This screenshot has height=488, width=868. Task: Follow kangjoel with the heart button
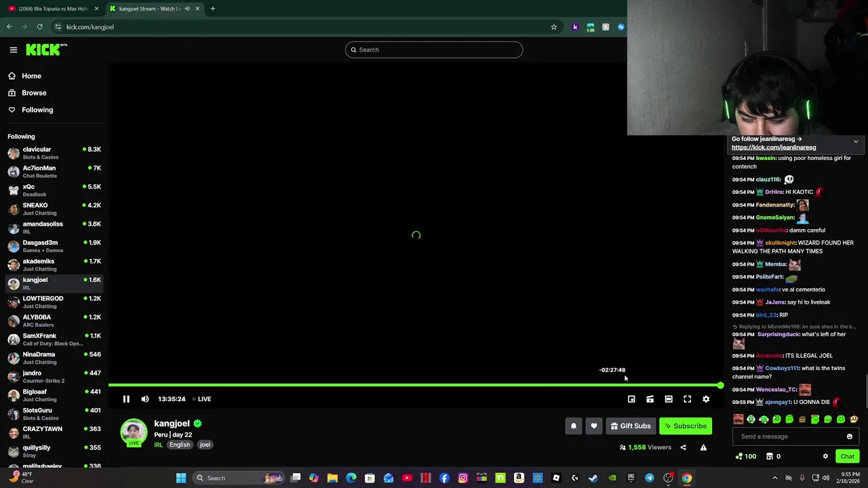pos(594,426)
